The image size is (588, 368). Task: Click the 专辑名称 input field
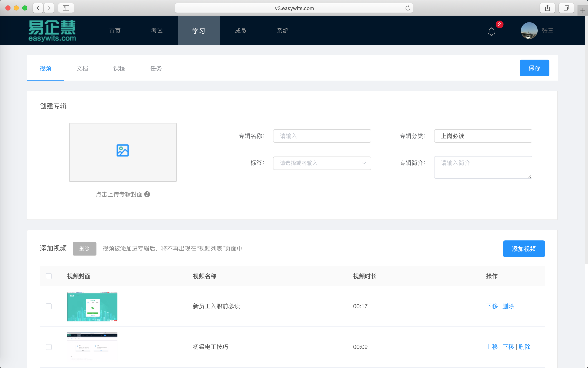(x=322, y=136)
